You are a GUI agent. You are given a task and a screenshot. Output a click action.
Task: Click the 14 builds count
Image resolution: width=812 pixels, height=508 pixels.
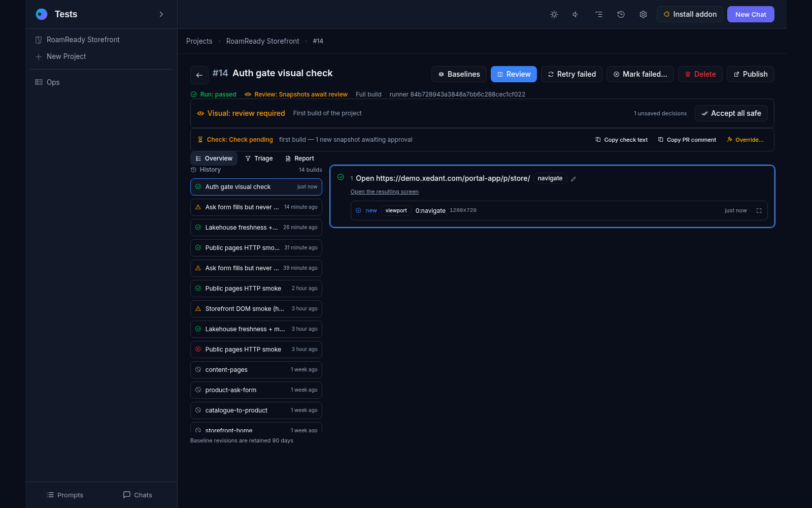pyautogui.click(x=311, y=170)
